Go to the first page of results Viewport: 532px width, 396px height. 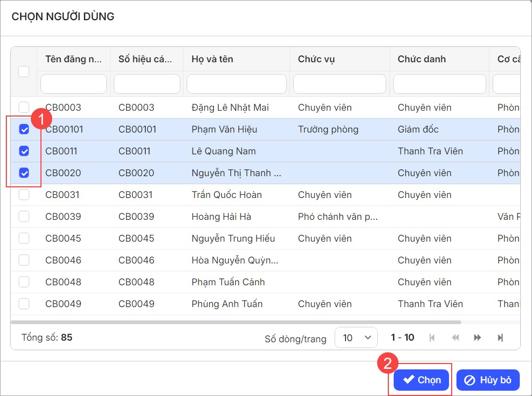(x=432, y=337)
